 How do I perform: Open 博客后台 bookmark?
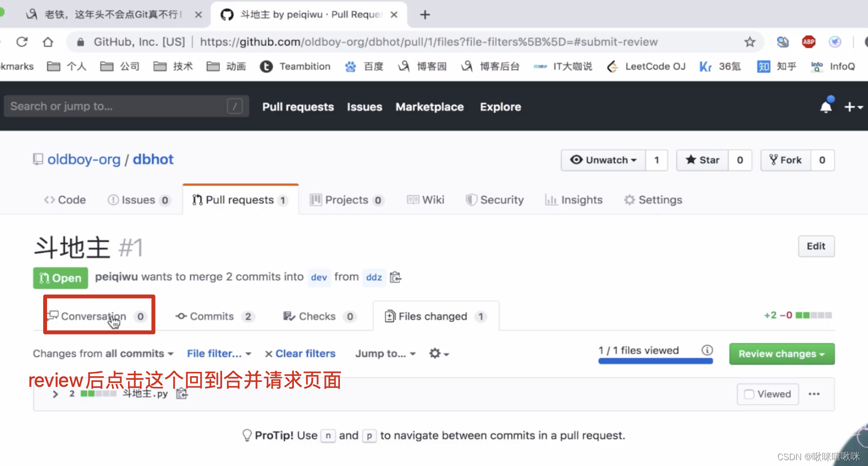pos(490,67)
